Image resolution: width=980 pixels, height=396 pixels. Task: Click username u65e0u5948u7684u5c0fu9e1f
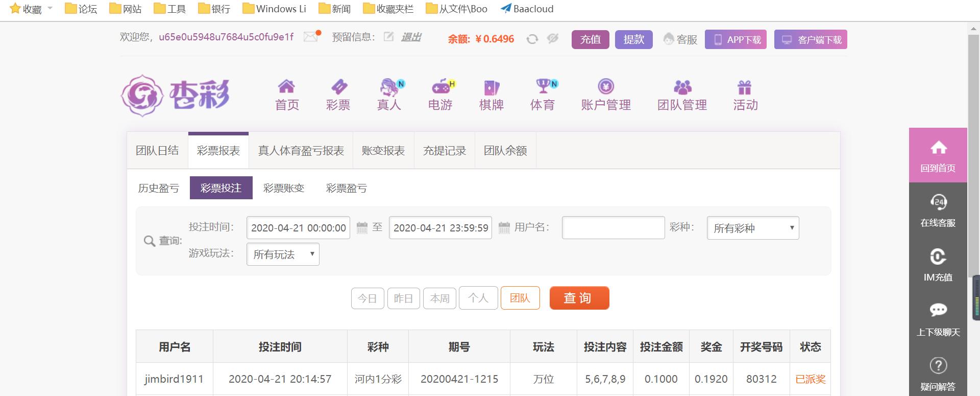[226, 37]
